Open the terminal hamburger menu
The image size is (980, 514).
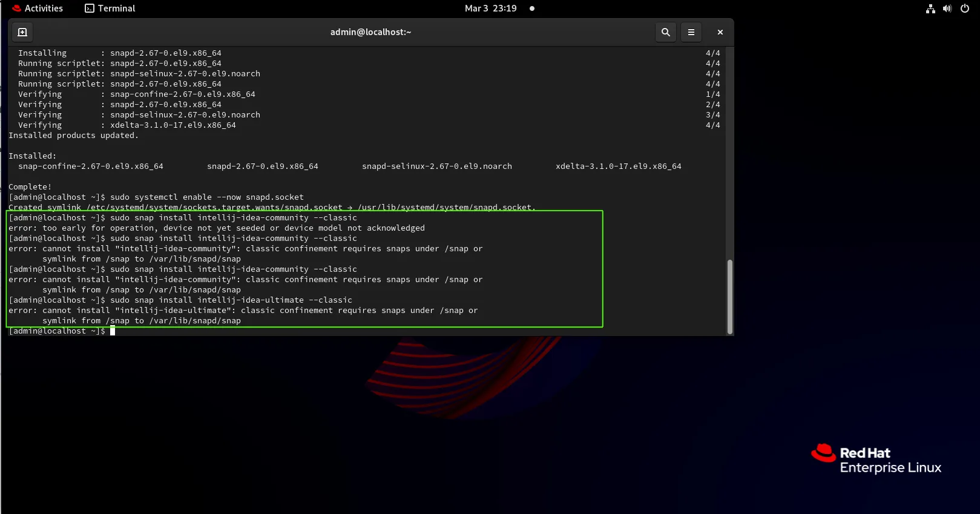691,32
